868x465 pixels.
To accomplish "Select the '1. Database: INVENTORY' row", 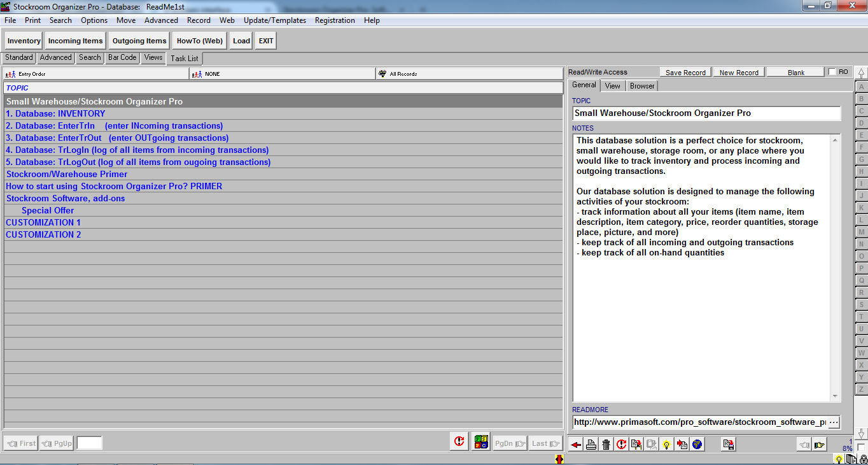I will click(x=283, y=114).
